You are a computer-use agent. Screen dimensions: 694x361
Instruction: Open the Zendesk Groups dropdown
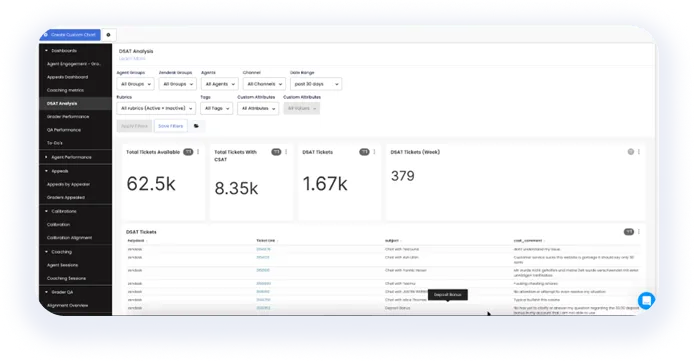[x=177, y=84]
